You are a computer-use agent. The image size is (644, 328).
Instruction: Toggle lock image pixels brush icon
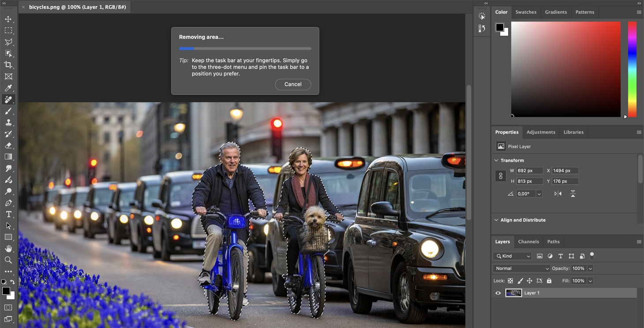click(520, 281)
